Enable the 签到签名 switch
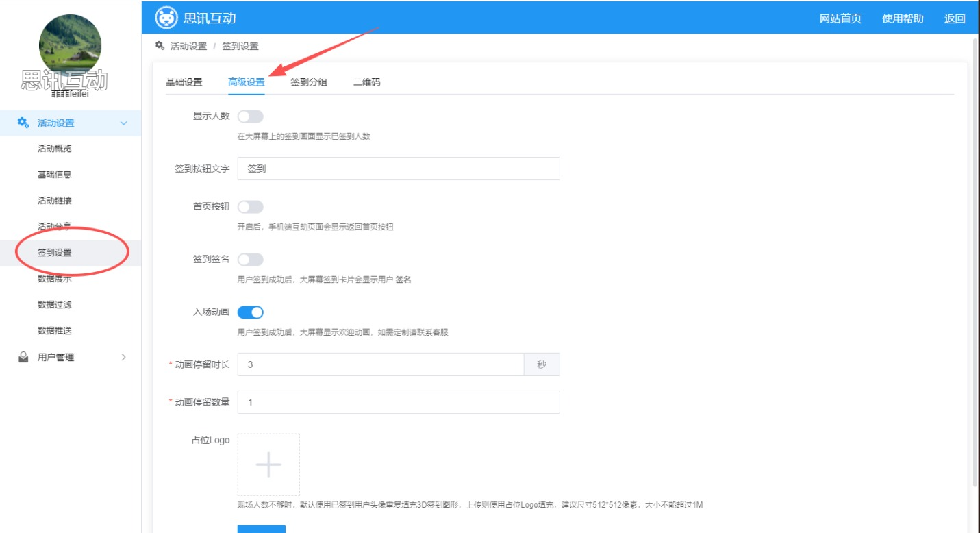980x533 pixels. 250,260
